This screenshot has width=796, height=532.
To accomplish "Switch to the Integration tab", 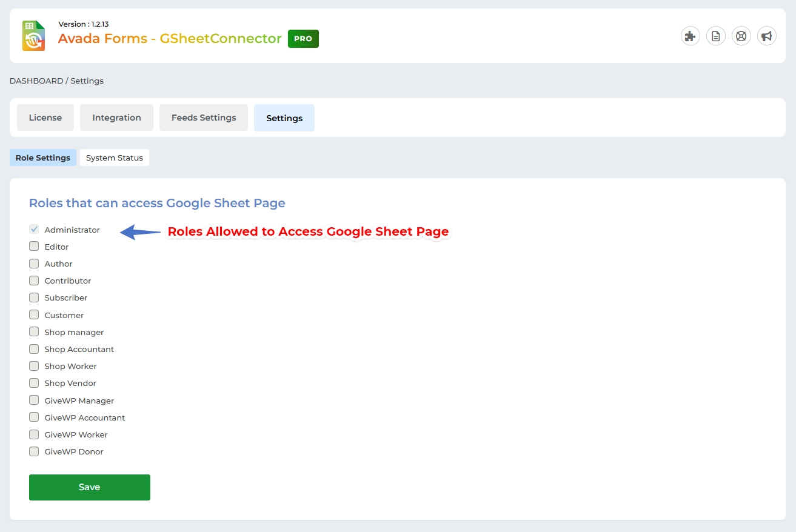I will (x=116, y=118).
